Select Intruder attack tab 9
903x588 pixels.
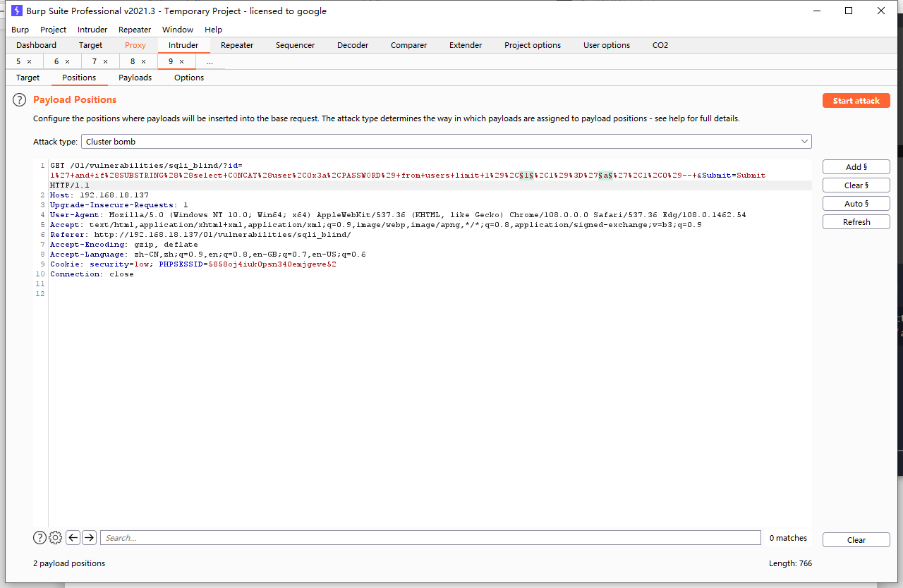tap(171, 62)
